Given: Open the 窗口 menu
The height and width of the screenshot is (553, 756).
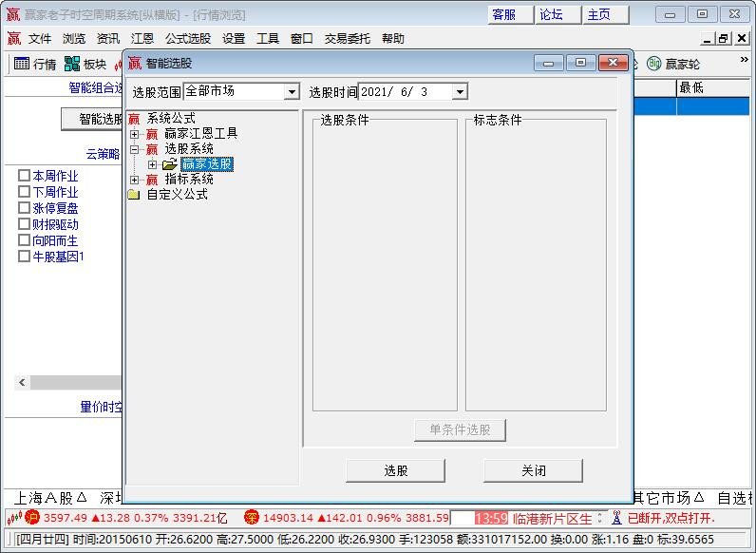Looking at the screenshot, I should [302, 39].
